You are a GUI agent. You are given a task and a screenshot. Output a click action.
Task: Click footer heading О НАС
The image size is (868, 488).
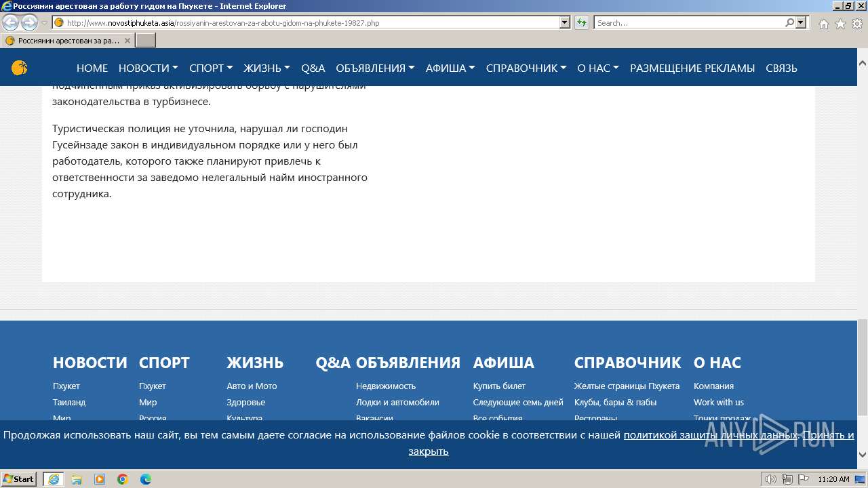pyautogui.click(x=717, y=363)
